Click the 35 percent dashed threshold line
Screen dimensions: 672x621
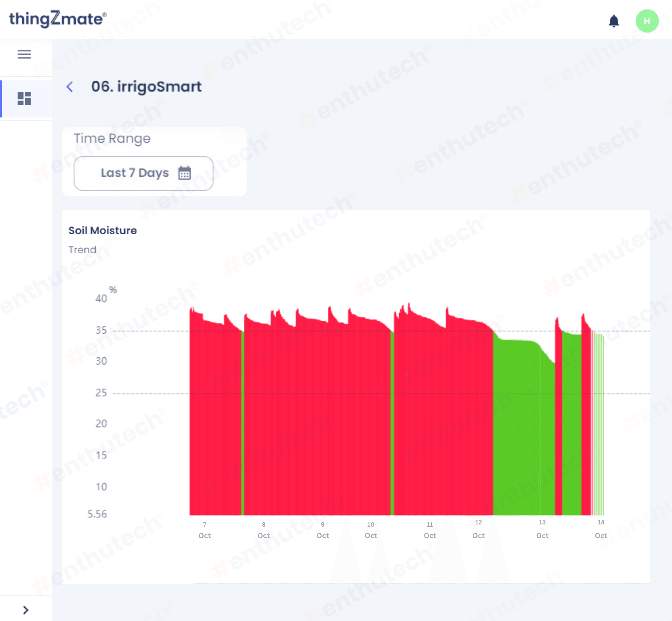pos(151,331)
